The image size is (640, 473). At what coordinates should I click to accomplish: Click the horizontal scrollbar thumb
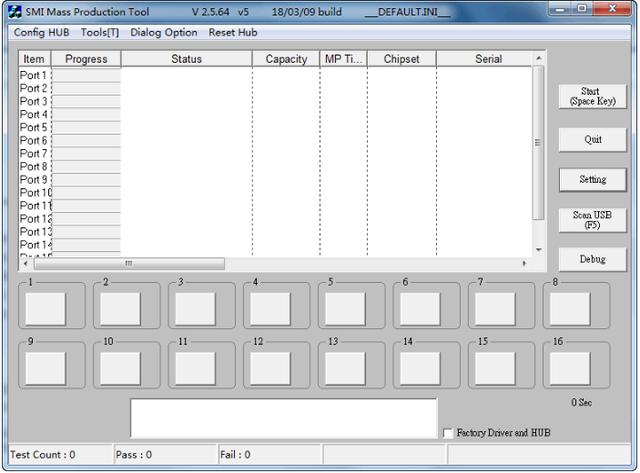[129, 263]
